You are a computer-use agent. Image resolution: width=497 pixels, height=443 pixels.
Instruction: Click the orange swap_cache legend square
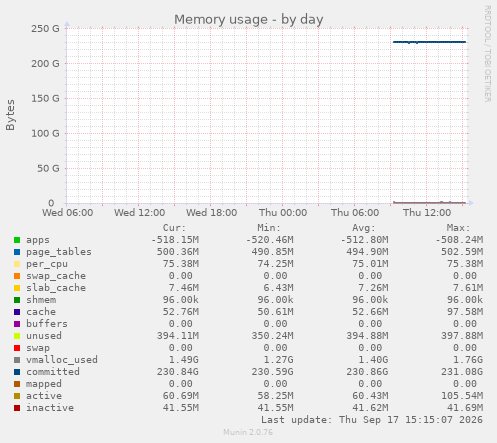pyautogui.click(x=17, y=276)
